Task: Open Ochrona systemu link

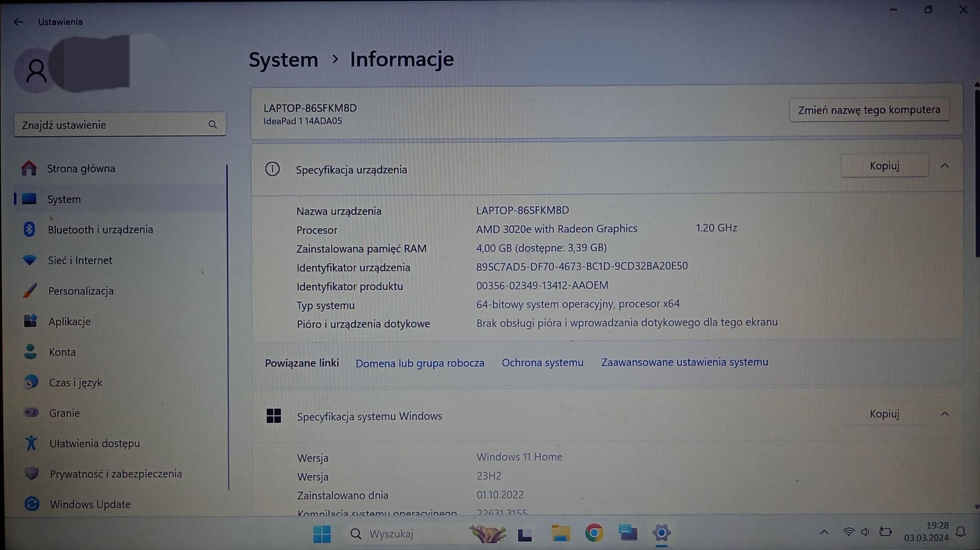Action: (x=543, y=362)
